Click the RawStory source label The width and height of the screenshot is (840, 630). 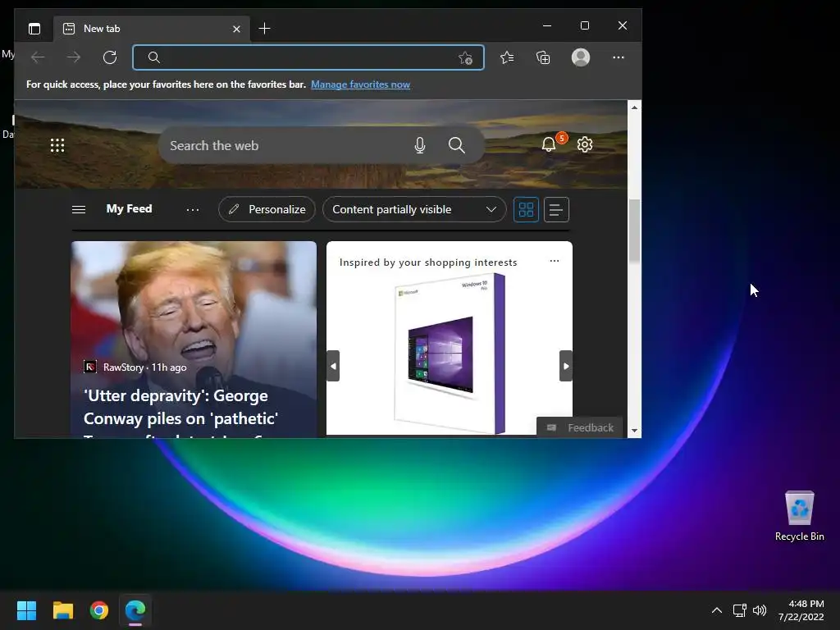123,367
